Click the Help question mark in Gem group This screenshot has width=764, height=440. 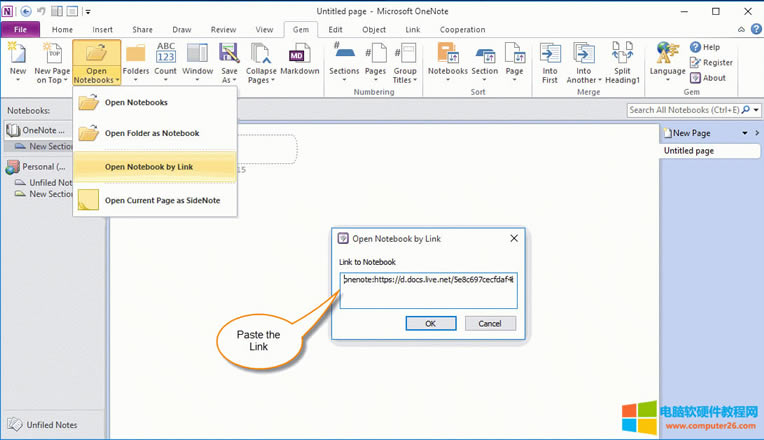[695, 47]
